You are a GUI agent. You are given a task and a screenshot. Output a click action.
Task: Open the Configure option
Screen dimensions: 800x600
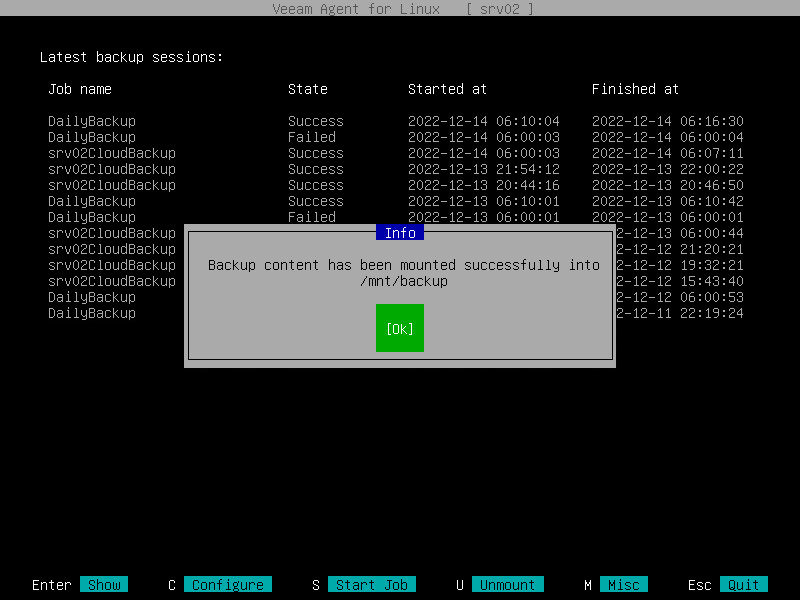pos(229,585)
